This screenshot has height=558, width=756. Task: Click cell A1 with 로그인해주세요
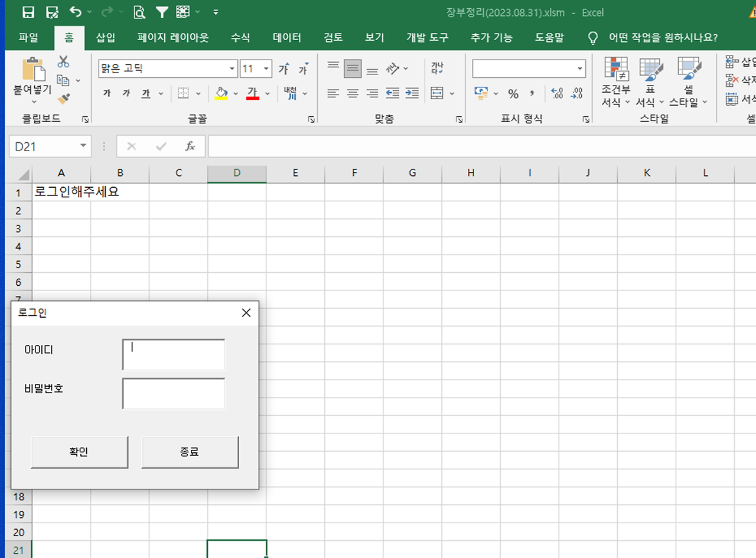coord(61,192)
